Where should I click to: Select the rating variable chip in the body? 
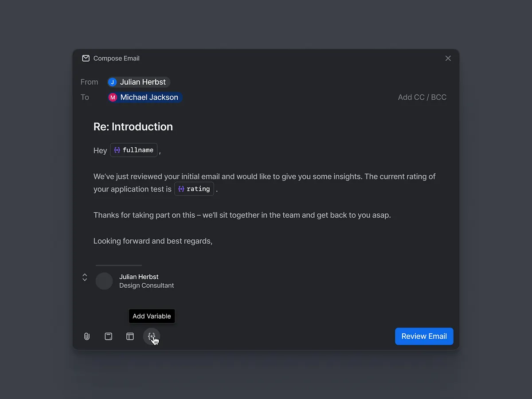(x=194, y=188)
